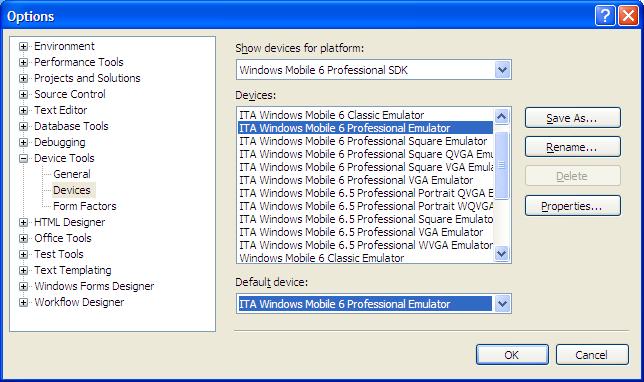
Task: Expand the HTML Designer node
Action: coord(23,223)
